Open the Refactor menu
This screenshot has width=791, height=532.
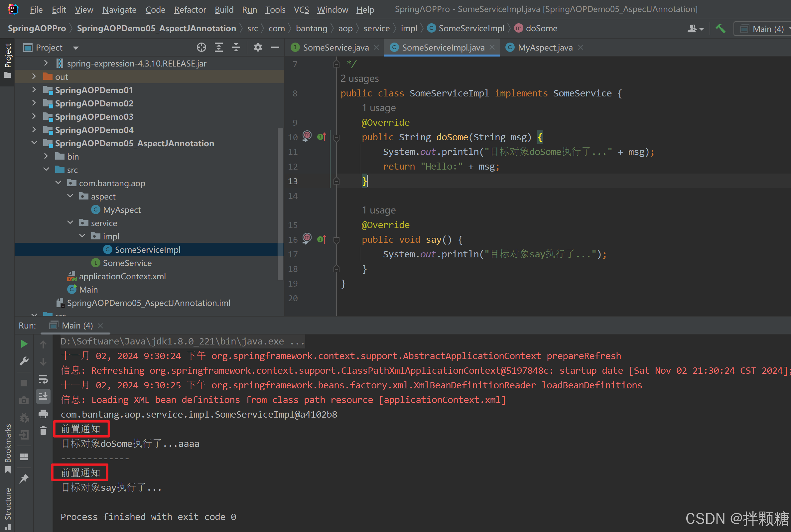tap(190, 10)
